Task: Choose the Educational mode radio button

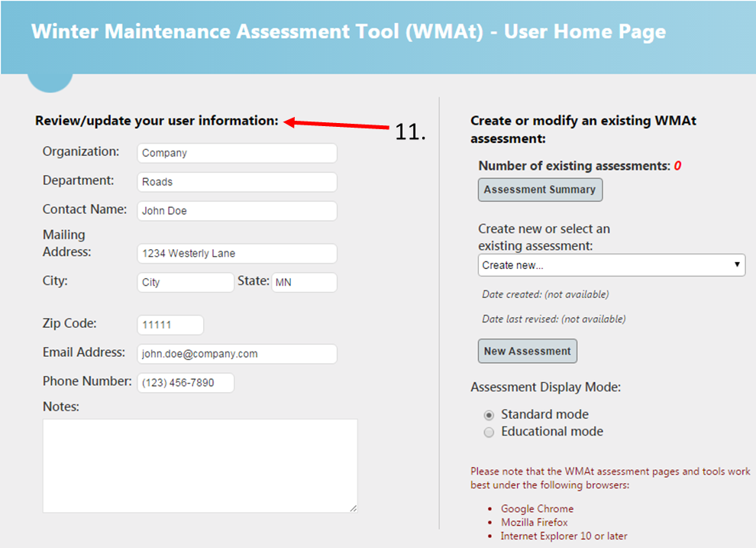Action: pos(489,433)
